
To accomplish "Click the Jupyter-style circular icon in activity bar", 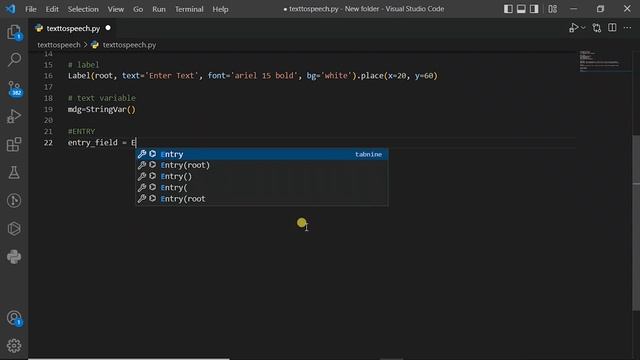I will (14, 200).
